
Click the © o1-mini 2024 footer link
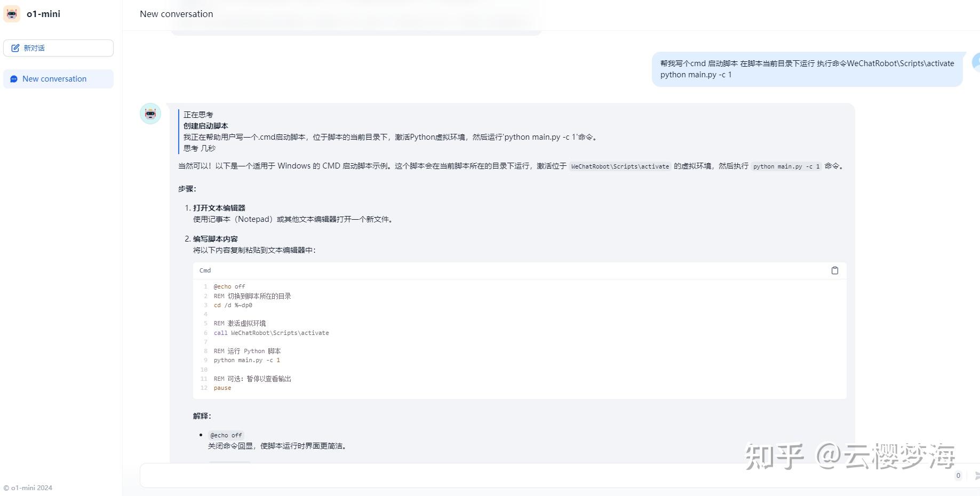click(x=28, y=487)
